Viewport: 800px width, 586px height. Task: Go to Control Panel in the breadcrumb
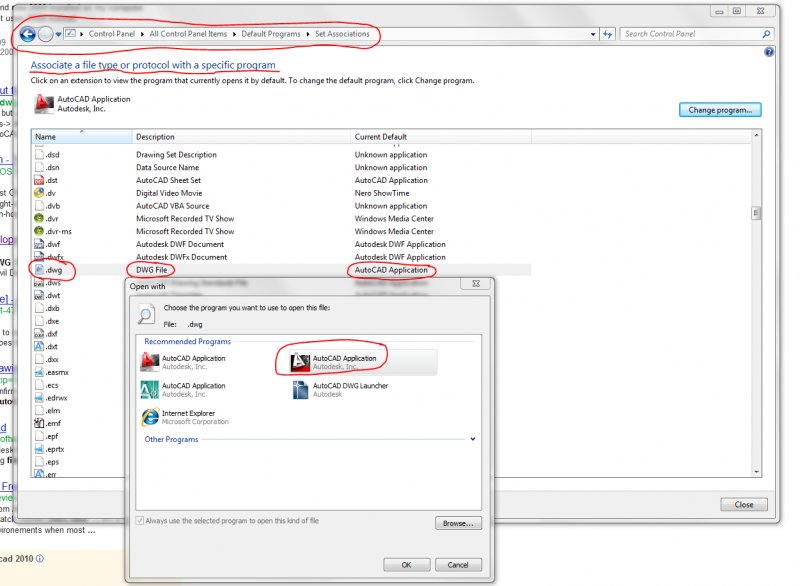[112, 34]
